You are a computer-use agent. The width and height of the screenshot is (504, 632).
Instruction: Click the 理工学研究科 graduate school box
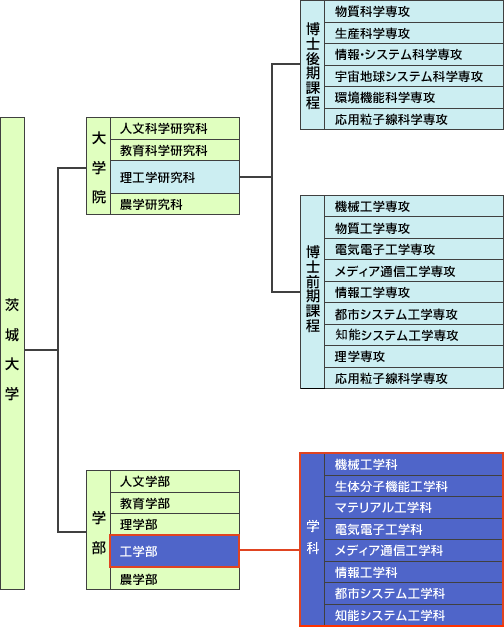(x=175, y=177)
